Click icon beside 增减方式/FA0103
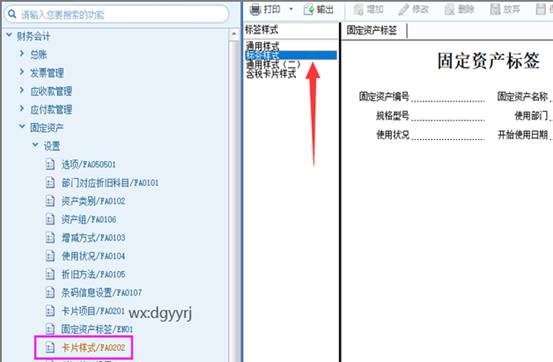Screen dimensions: 553x362 [x=50, y=237]
